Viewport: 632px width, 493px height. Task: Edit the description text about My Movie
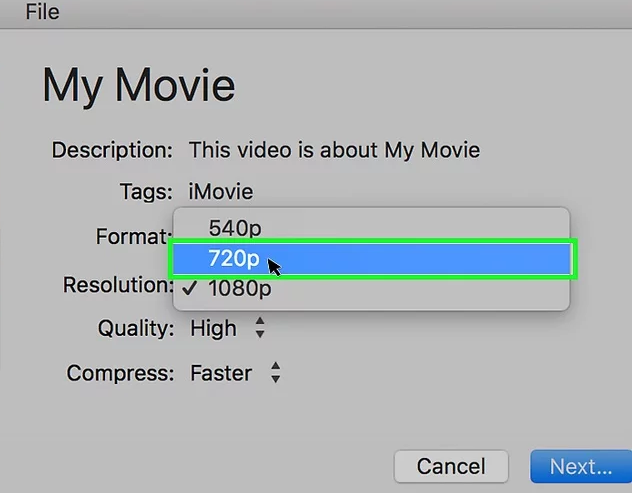tap(334, 151)
